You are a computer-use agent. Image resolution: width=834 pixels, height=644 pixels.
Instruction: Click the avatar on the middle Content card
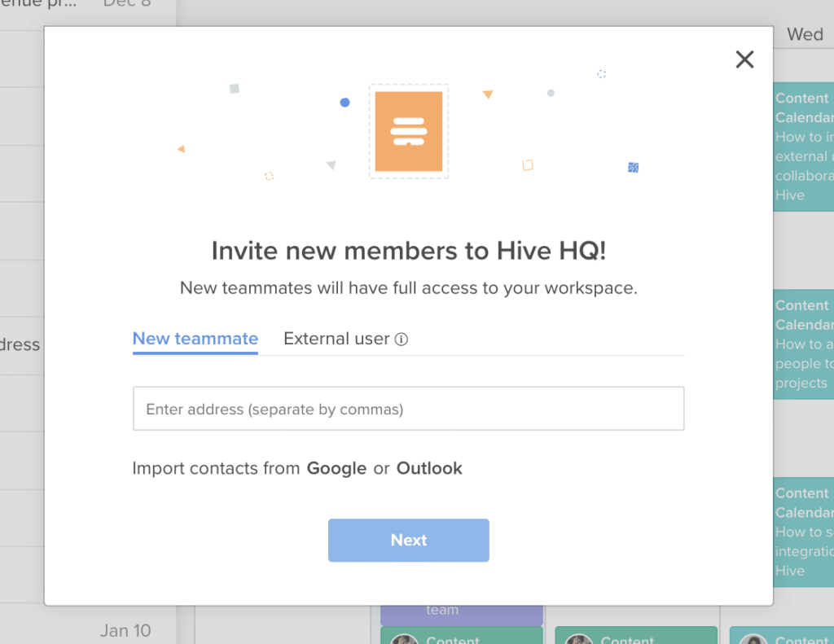pos(579,640)
